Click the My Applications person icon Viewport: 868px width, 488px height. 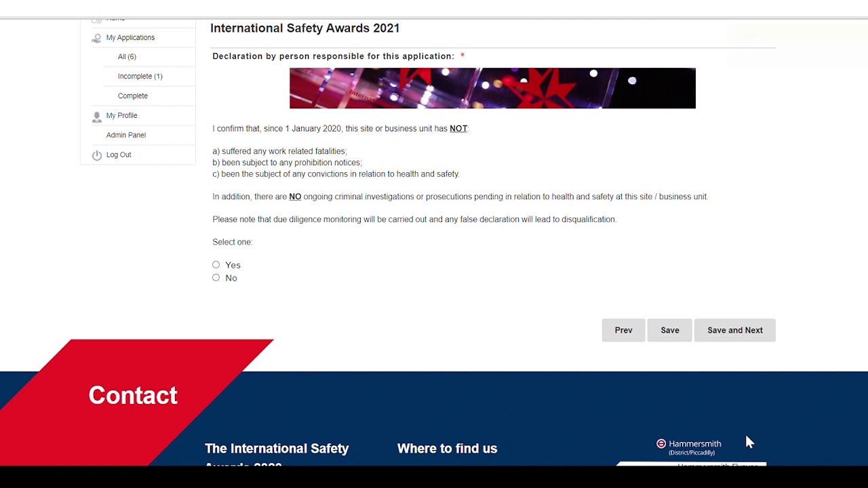click(x=96, y=39)
